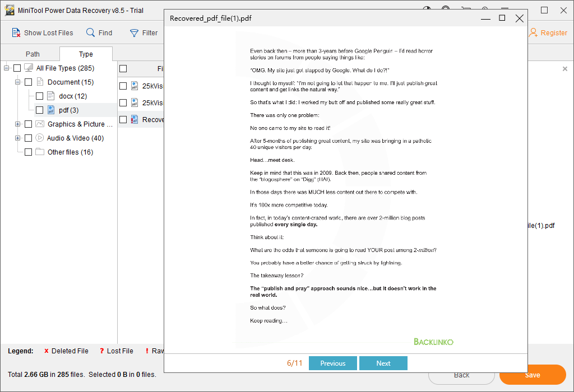
Task: Close the side panel with gray X
Action: point(565,69)
